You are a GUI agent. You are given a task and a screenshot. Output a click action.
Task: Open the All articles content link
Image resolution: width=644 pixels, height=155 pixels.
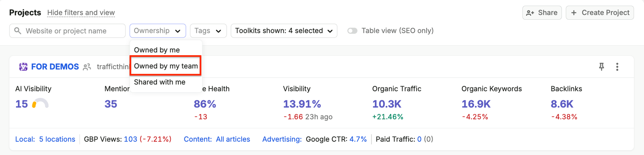click(x=233, y=139)
